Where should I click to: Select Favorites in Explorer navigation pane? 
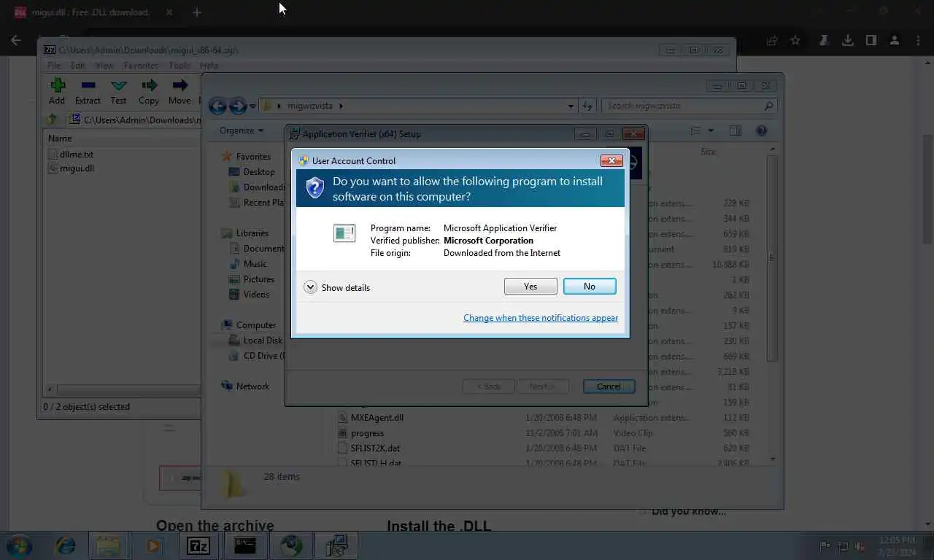pyautogui.click(x=253, y=157)
